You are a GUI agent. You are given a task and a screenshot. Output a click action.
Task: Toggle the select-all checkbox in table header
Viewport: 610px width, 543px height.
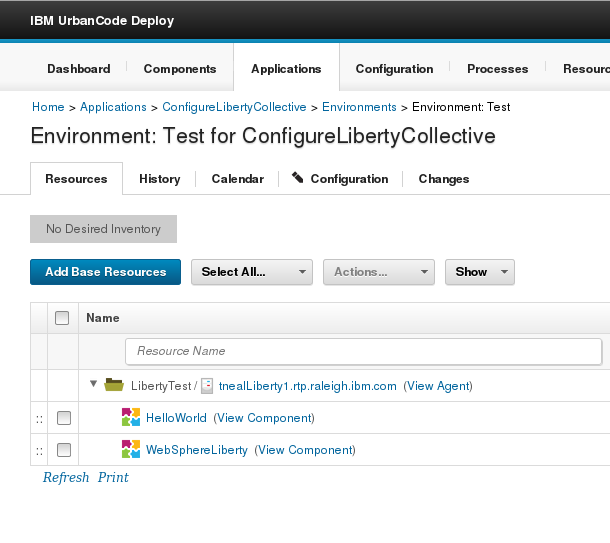[x=62, y=318]
